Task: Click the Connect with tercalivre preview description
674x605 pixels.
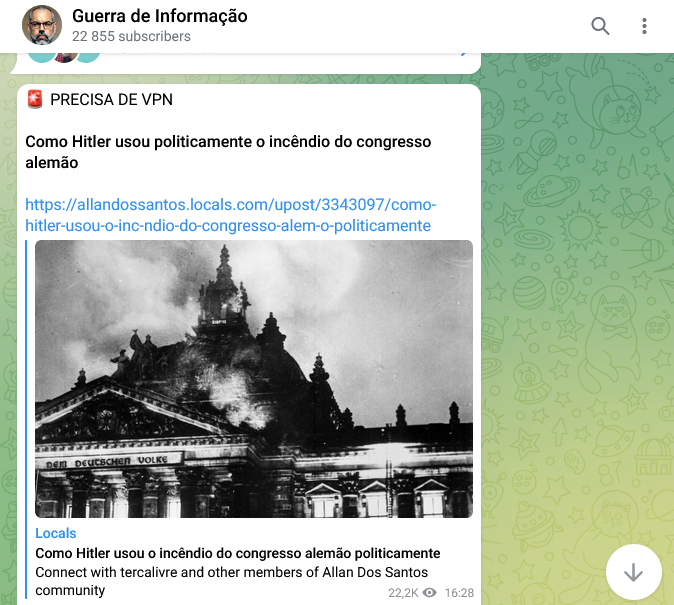Action: pos(232,581)
